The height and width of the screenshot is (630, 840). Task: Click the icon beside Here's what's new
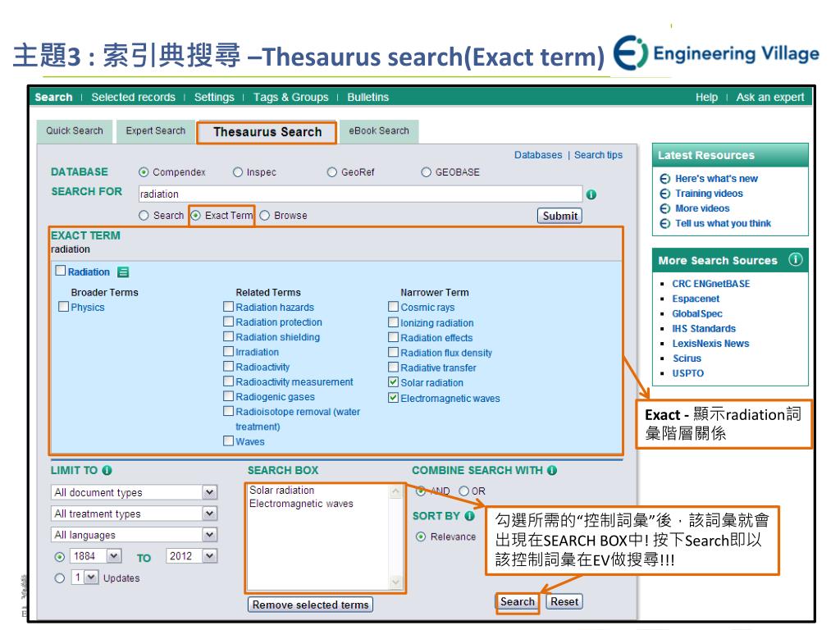coord(664,178)
